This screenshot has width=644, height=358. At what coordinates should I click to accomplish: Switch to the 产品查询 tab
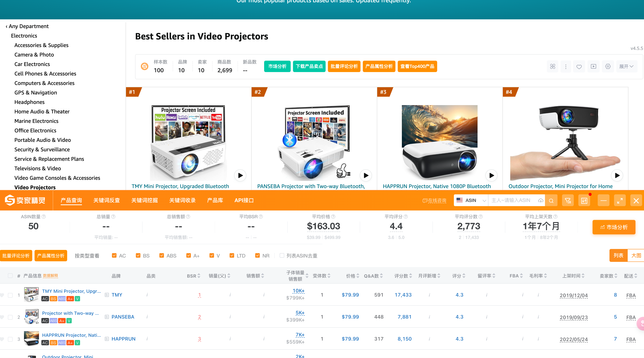pyautogui.click(x=71, y=200)
